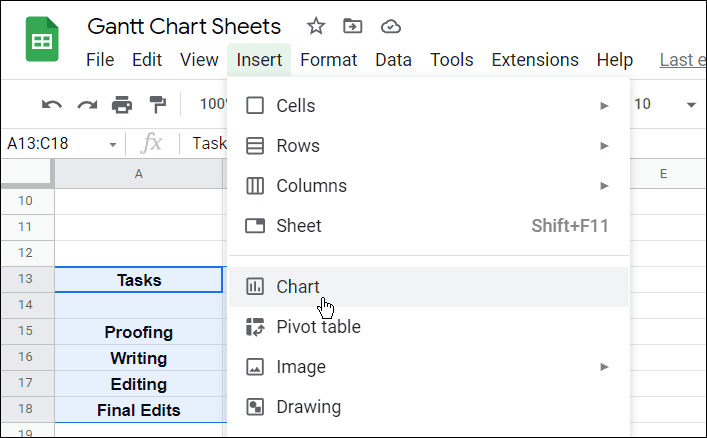Select Chart from the Insert menu
The image size is (707, 438).
click(x=429, y=287)
